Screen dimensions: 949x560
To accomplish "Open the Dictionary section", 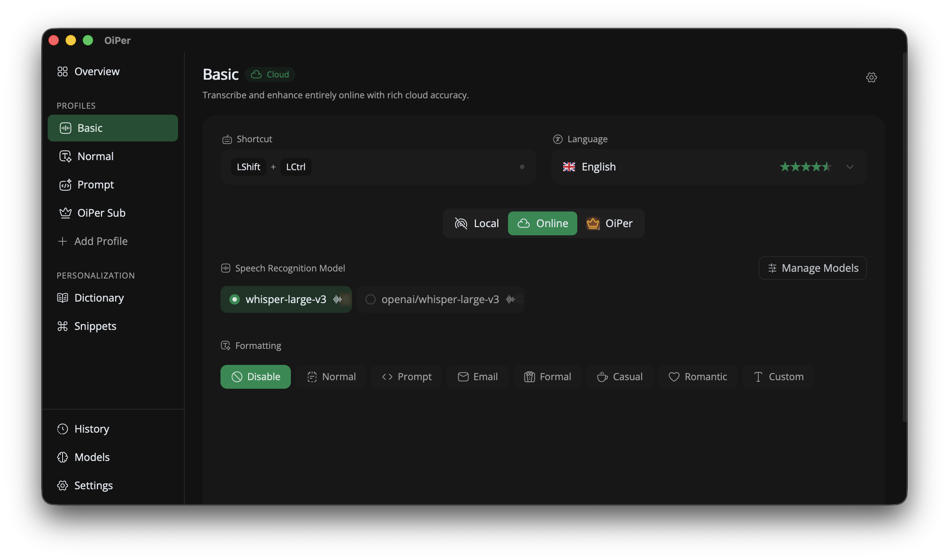I will pyautogui.click(x=112, y=298).
